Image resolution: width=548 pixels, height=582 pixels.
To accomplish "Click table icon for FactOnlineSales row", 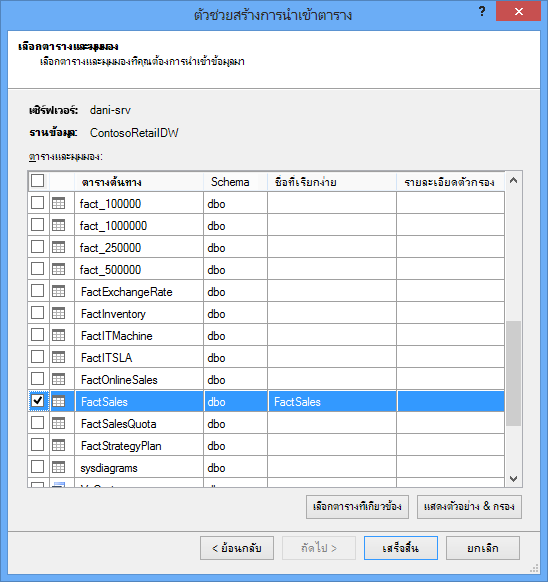I will click(58, 379).
